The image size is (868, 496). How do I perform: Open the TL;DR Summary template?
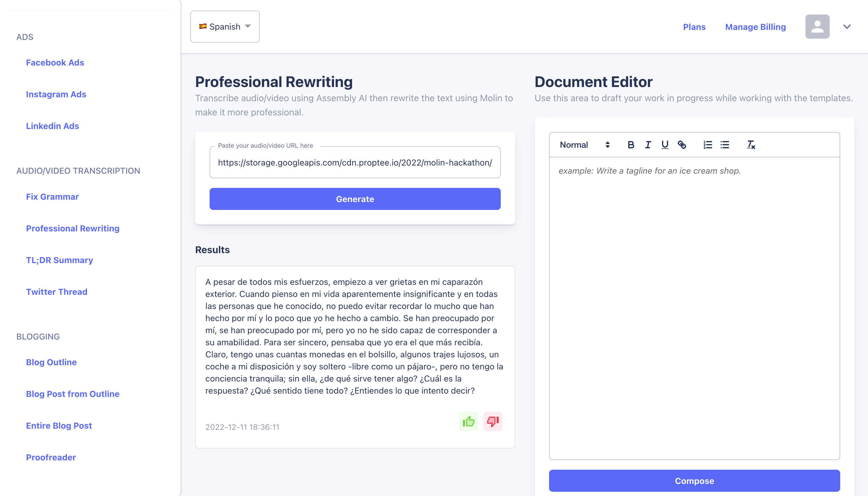59,260
